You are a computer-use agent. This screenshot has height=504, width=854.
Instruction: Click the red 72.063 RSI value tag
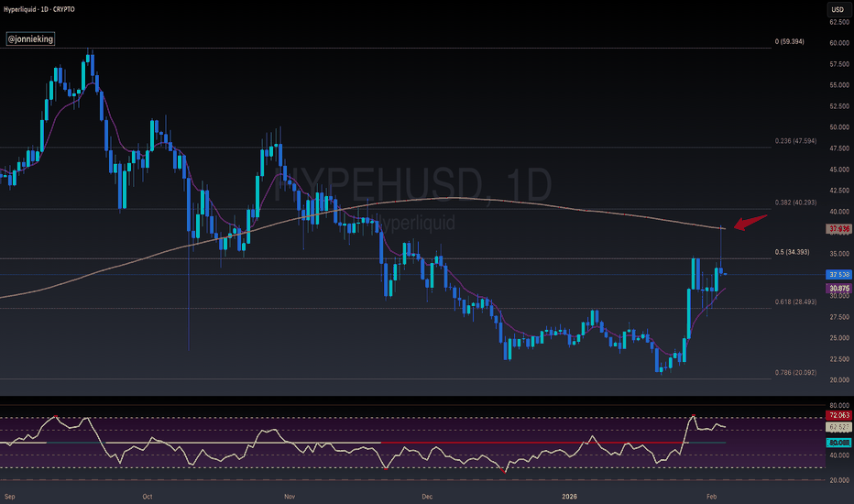point(838,415)
